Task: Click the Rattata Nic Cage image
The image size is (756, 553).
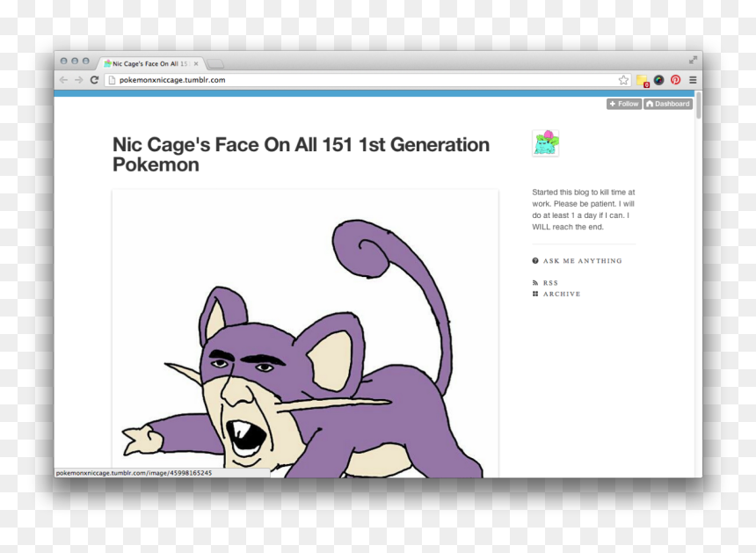Action: (x=305, y=352)
